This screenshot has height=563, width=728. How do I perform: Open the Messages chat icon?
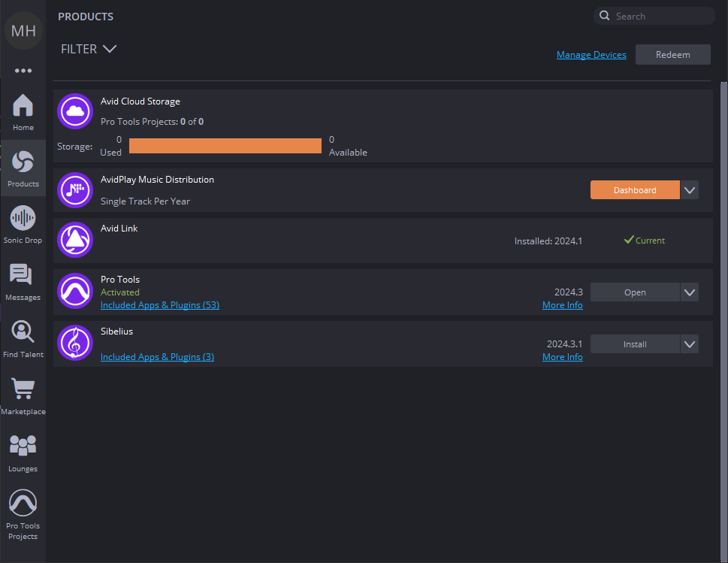(x=21, y=274)
